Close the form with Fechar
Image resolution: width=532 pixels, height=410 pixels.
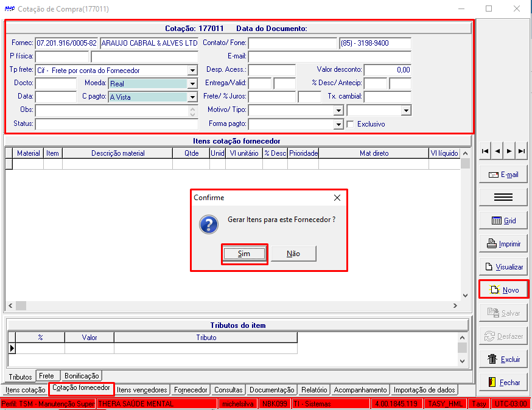[x=503, y=382]
